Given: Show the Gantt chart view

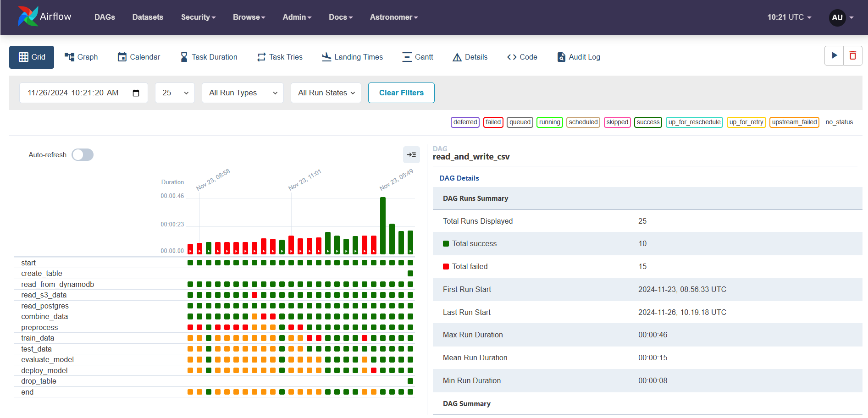Looking at the screenshot, I should (417, 57).
